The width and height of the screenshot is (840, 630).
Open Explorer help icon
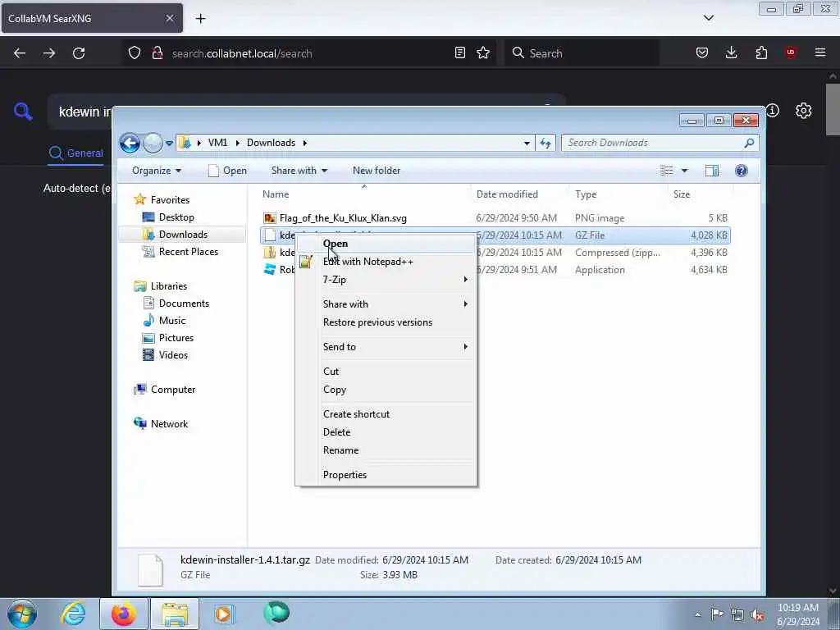[x=742, y=171]
